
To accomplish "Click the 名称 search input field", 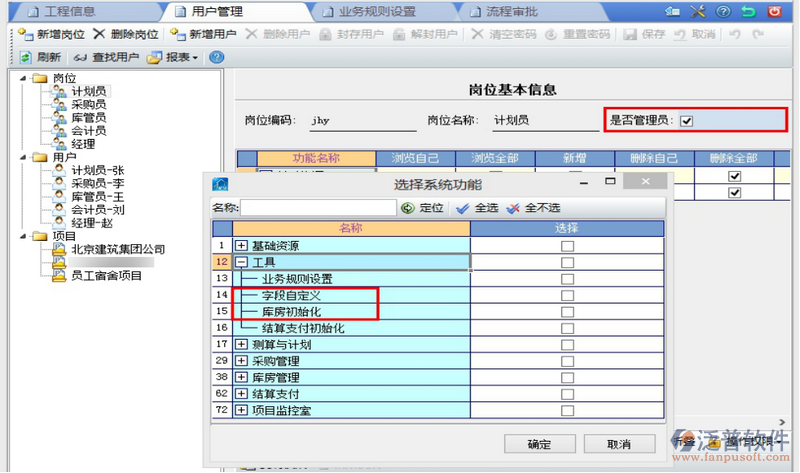I will tap(318, 208).
